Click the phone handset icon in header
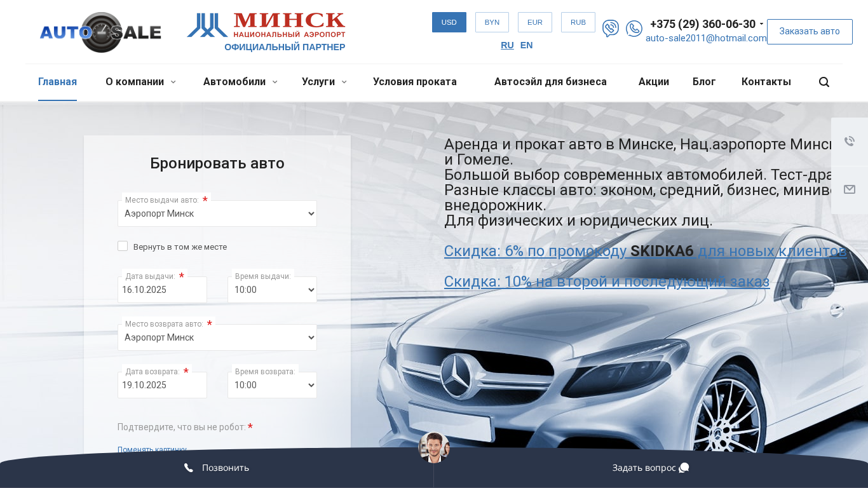Image resolution: width=868 pixels, height=488 pixels. click(x=634, y=29)
